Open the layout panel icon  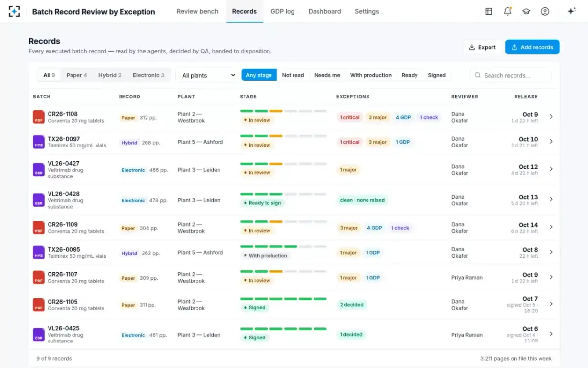pyautogui.click(x=489, y=11)
